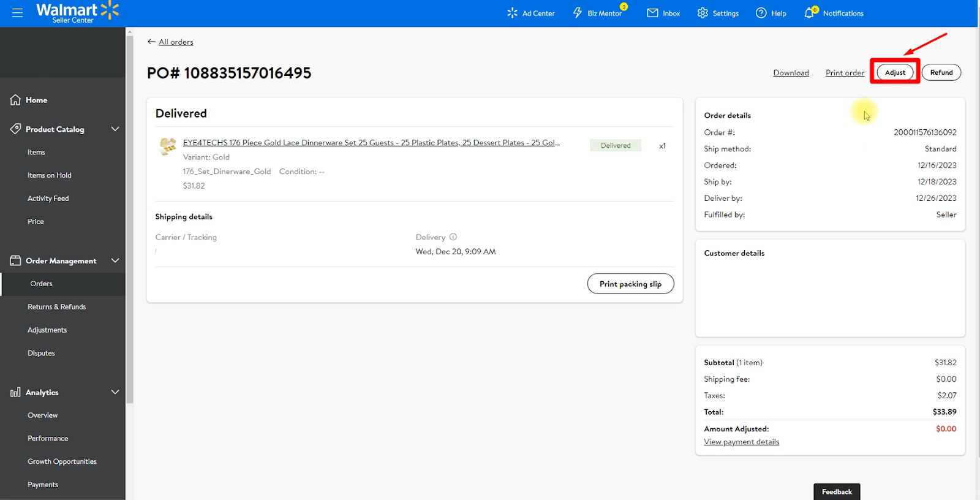
Task: Click order number 200011576136092
Action: [925, 132]
